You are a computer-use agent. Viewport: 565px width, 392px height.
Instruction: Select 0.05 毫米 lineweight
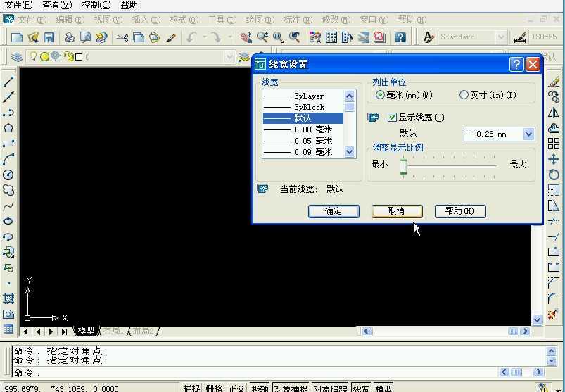(x=303, y=141)
